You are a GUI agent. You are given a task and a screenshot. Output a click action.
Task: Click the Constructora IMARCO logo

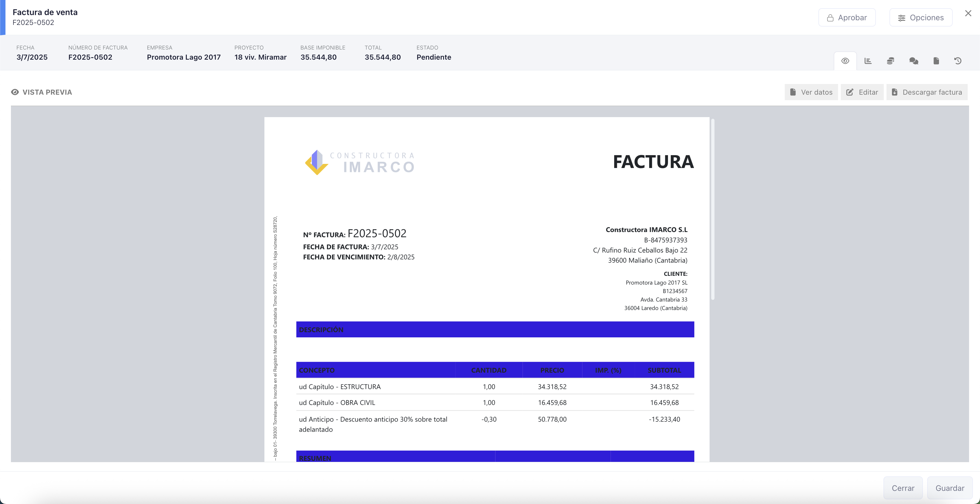click(360, 162)
